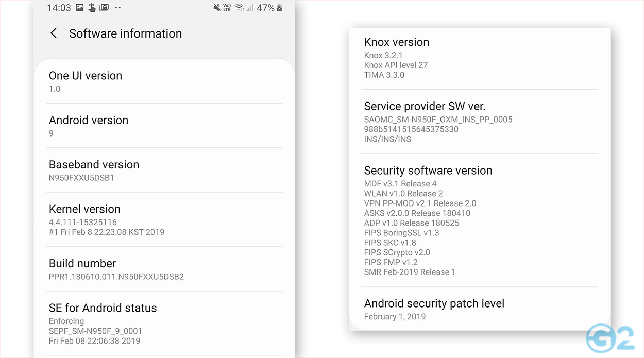The image size is (644, 358).
Task: Select SE for Android status item
Action: [x=164, y=323]
